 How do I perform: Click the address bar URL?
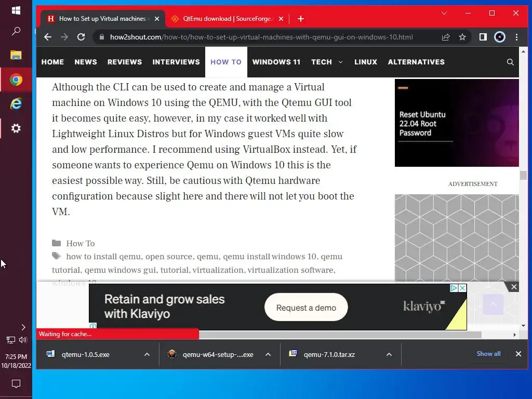coord(261,37)
